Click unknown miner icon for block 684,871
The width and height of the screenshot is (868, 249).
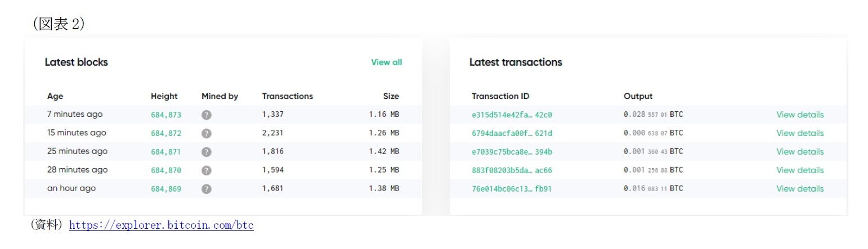pyautogui.click(x=207, y=152)
